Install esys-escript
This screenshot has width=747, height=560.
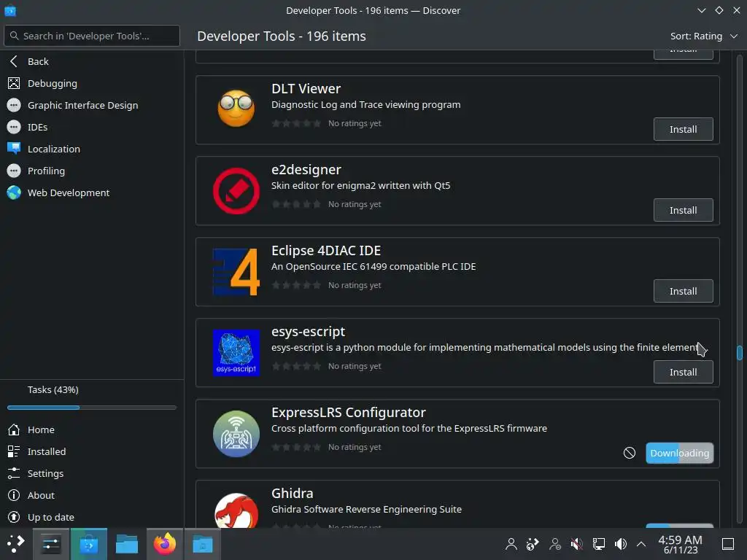click(683, 372)
